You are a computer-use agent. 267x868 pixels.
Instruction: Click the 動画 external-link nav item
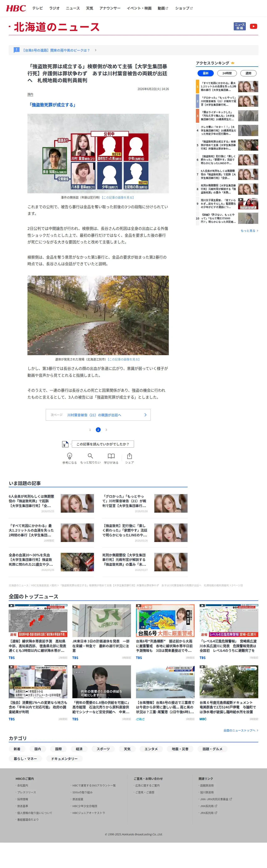point(163,8)
